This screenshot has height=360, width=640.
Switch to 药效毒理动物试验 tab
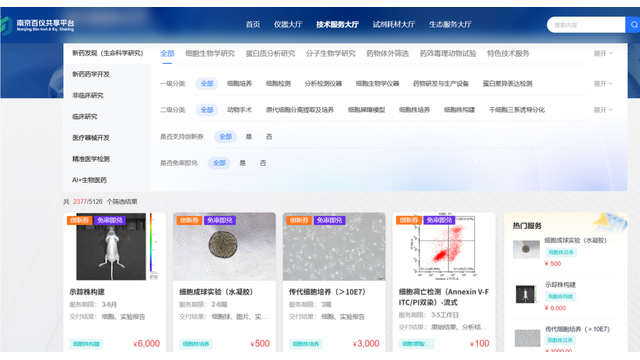pyautogui.click(x=448, y=53)
